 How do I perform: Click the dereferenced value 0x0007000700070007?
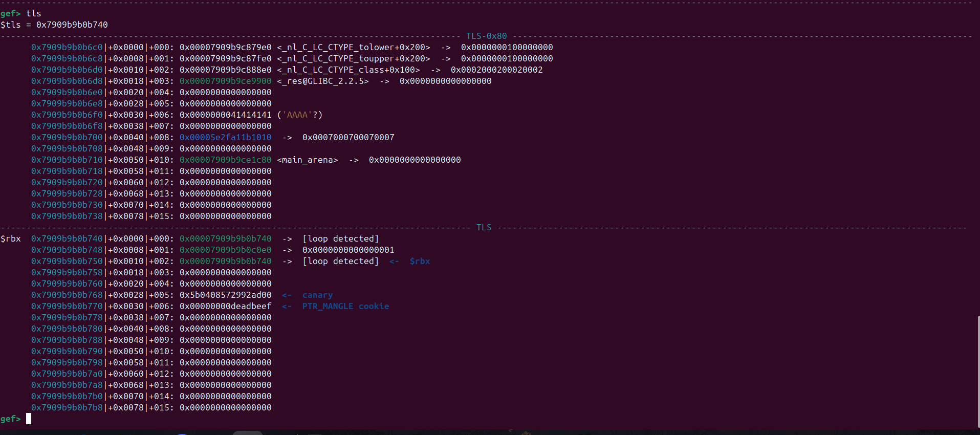[x=348, y=137]
